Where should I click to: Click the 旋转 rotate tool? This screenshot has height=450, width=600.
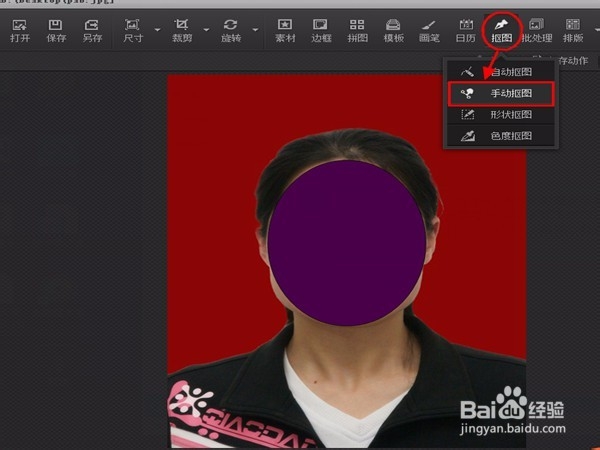click(231, 31)
